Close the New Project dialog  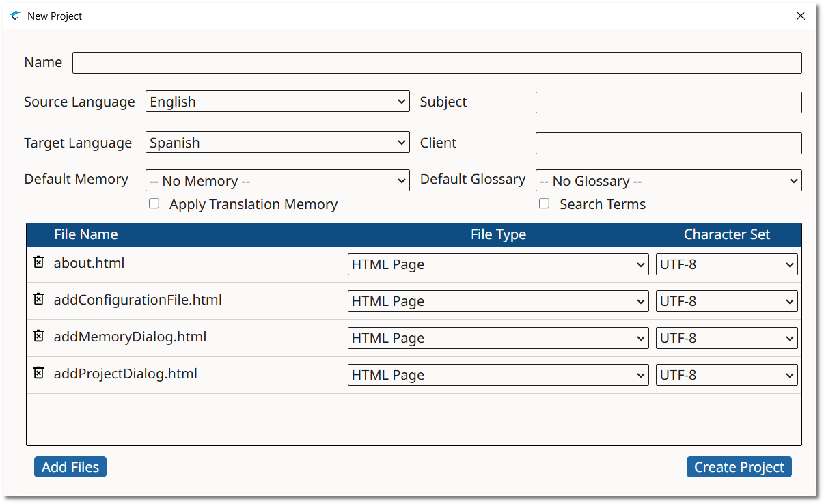tap(801, 16)
